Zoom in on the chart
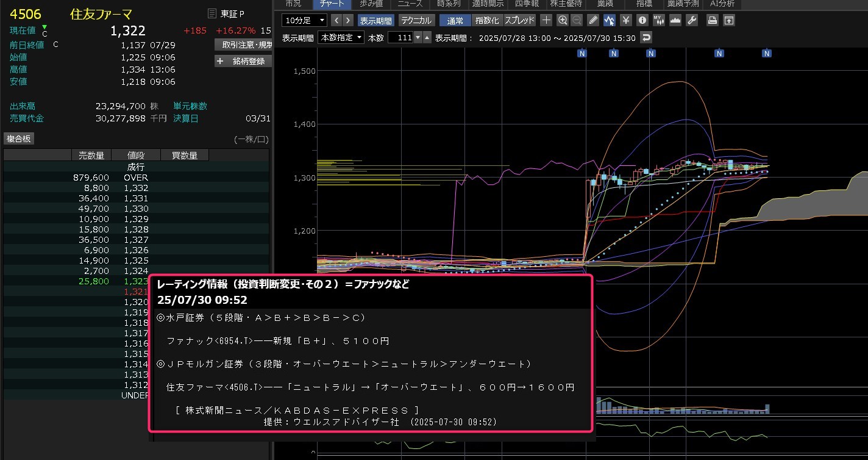Image resolution: width=868 pixels, height=460 pixels. click(563, 20)
